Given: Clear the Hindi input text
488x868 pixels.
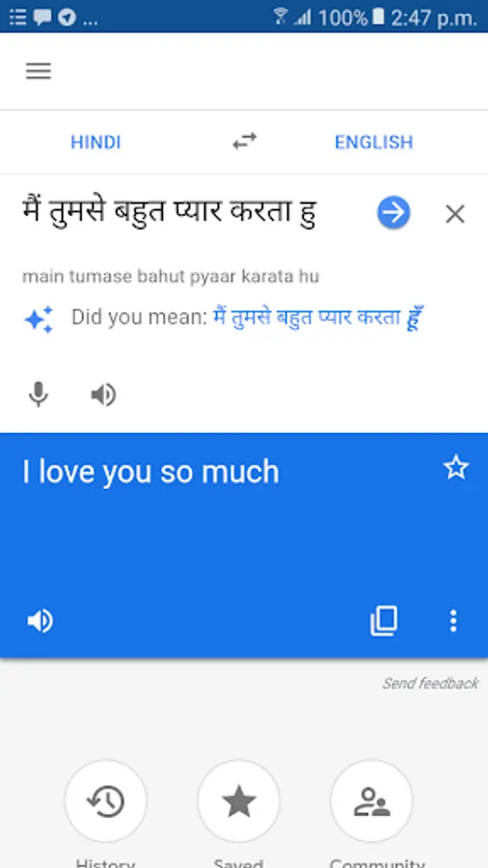Looking at the screenshot, I should pyautogui.click(x=455, y=214).
